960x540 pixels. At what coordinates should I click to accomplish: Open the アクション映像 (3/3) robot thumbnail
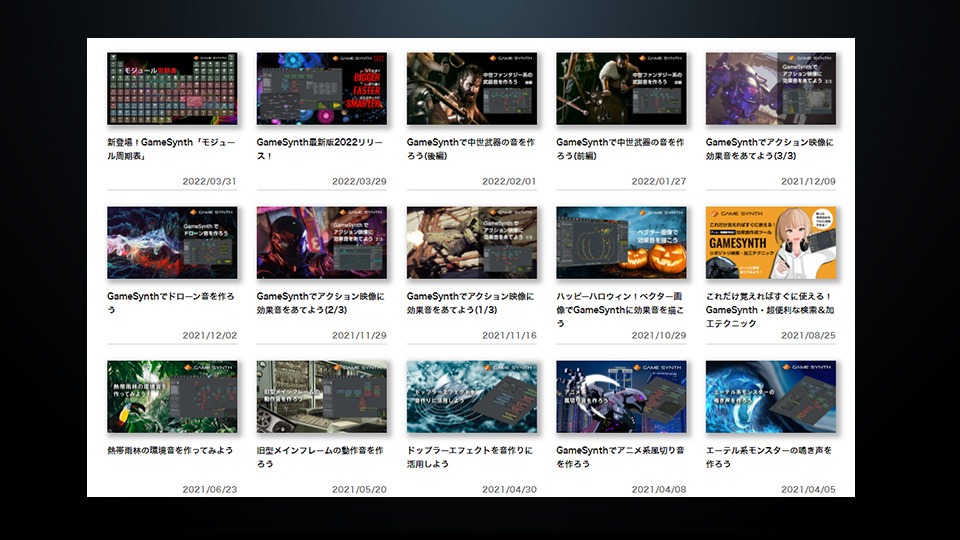[x=770, y=88]
